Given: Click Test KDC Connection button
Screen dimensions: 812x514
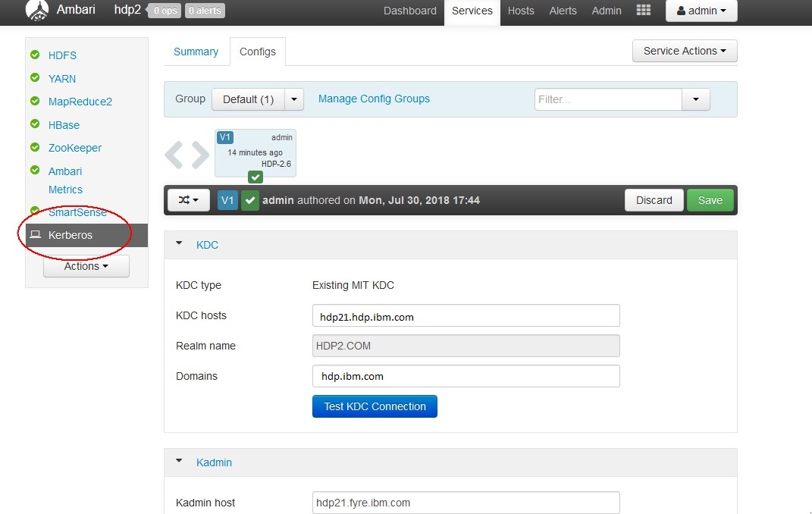Looking at the screenshot, I should [x=375, y=406].
